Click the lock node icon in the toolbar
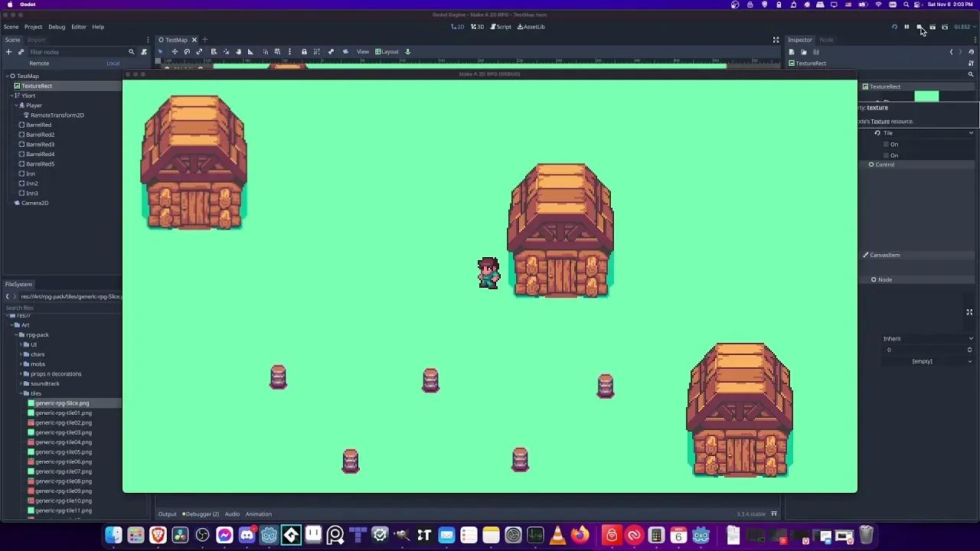Image resolution: width=980 pixels, height=551 pixels. point(304,51)
